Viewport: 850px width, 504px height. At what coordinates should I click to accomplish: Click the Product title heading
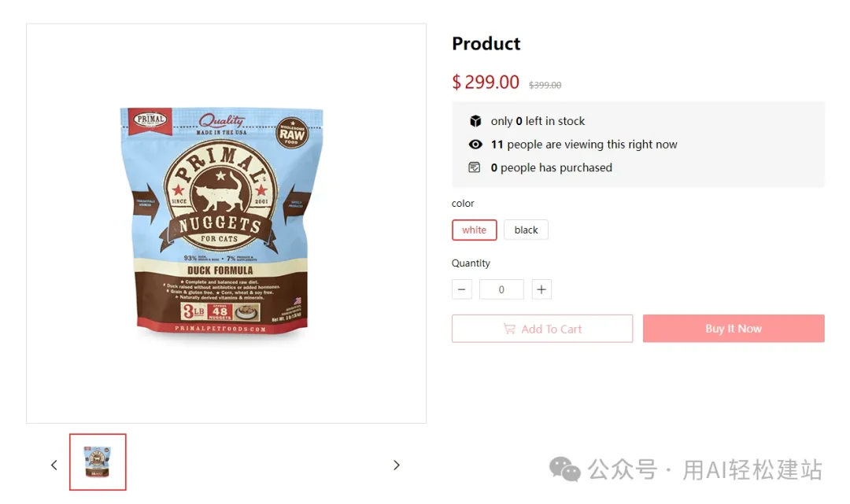coord(486,44)
